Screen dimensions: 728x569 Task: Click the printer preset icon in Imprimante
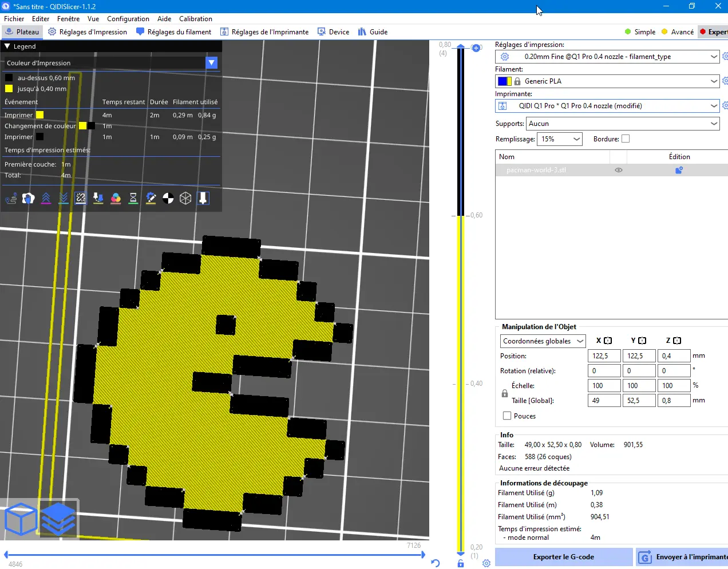(503, 106)
